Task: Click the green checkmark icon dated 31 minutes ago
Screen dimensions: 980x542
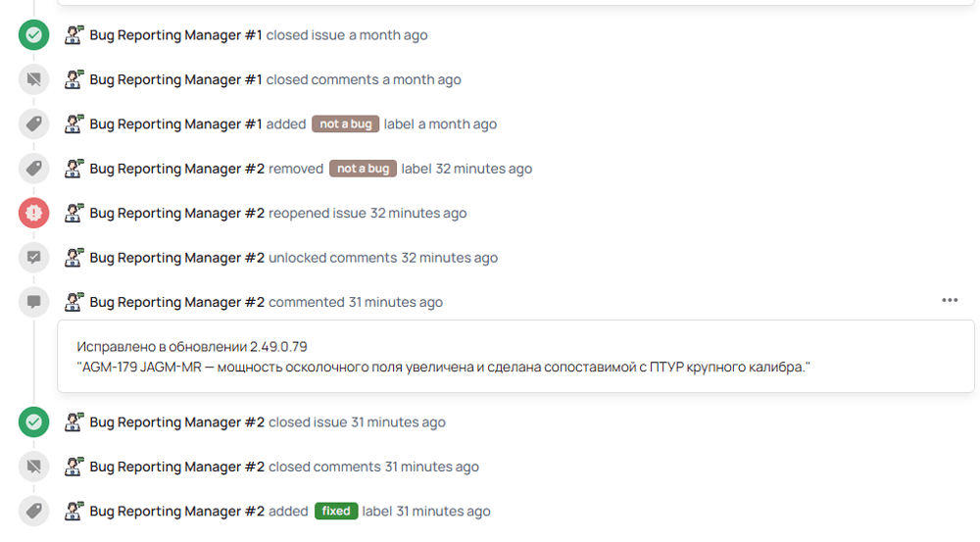Action: click(x=33, y=422)
